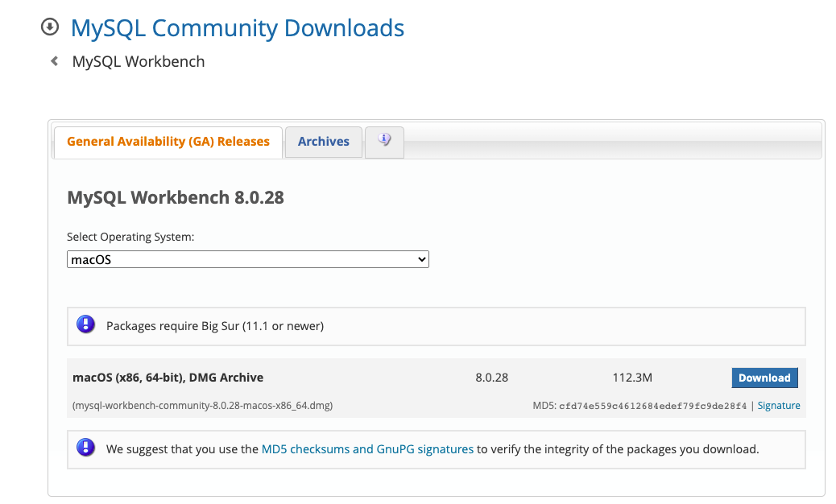Screen dimensions: 836x504
Task: Click the version number 8.0.28 cell
Action: click(491, 378)
